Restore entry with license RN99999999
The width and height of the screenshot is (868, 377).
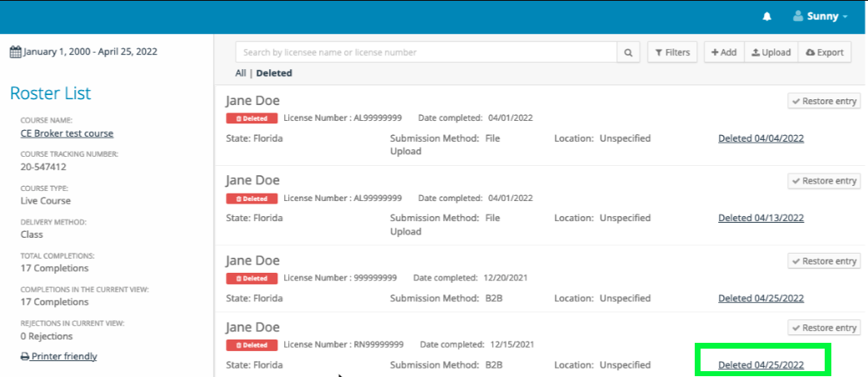pyautogui.click(x=824, y=328)
